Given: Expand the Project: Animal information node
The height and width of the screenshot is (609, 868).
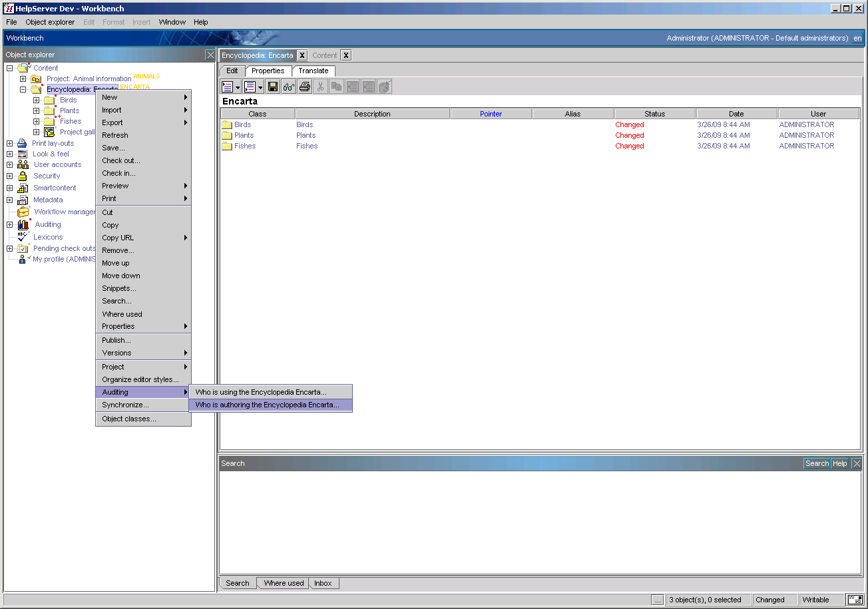Looking at the screenshot, I should tap(23, 79).
